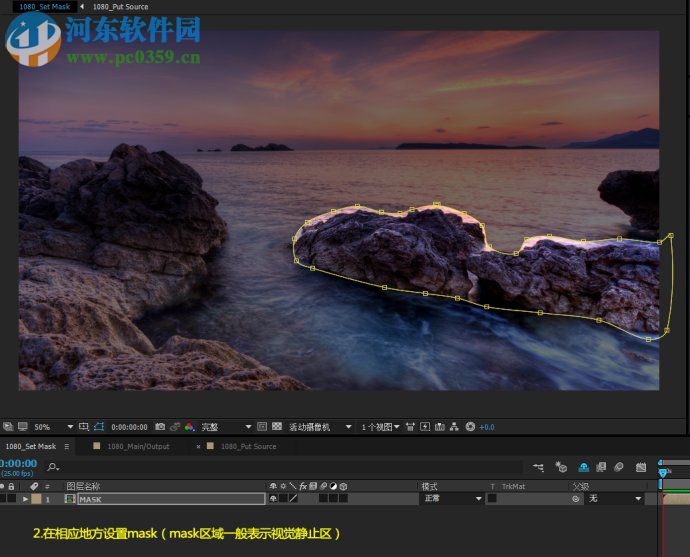Open the grid and guide options icon
690x557 pixels.
click(x=84, y=426)
